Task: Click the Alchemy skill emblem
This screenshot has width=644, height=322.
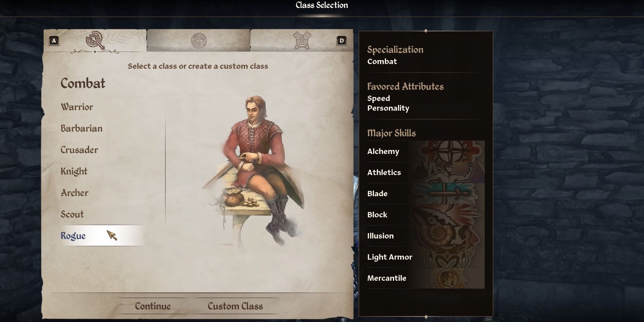Action: pyautogui.click(x=449, y=151)
